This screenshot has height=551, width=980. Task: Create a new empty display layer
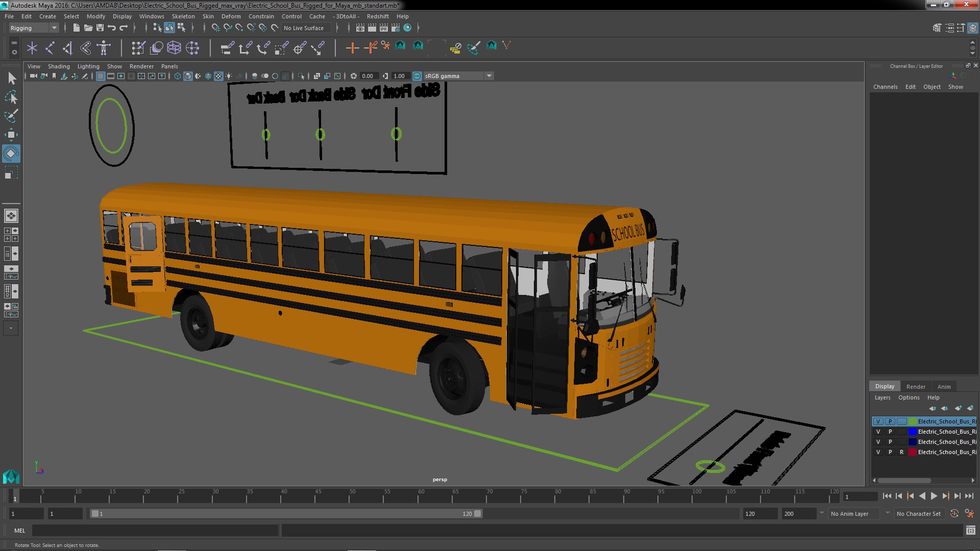958,408
